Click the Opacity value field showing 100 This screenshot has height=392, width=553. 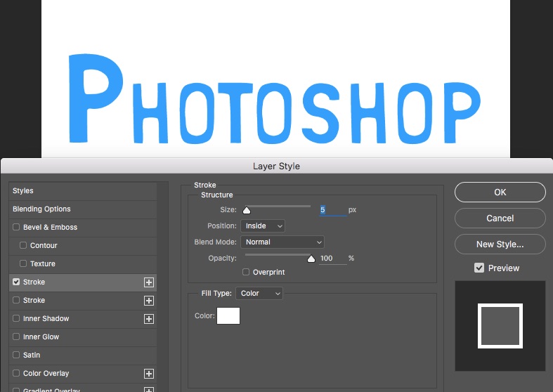pyautogui.click(x=333, y=259)
